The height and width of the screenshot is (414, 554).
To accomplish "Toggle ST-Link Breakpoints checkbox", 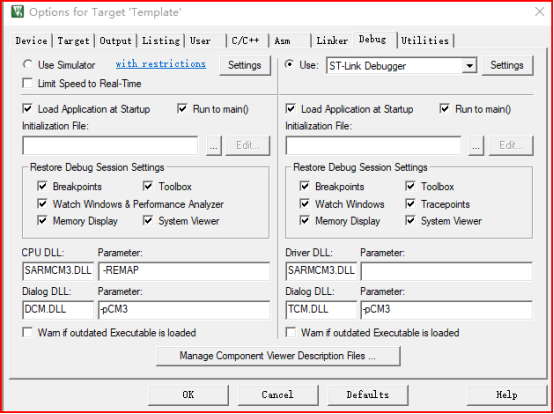I will [x=304, y=186].
